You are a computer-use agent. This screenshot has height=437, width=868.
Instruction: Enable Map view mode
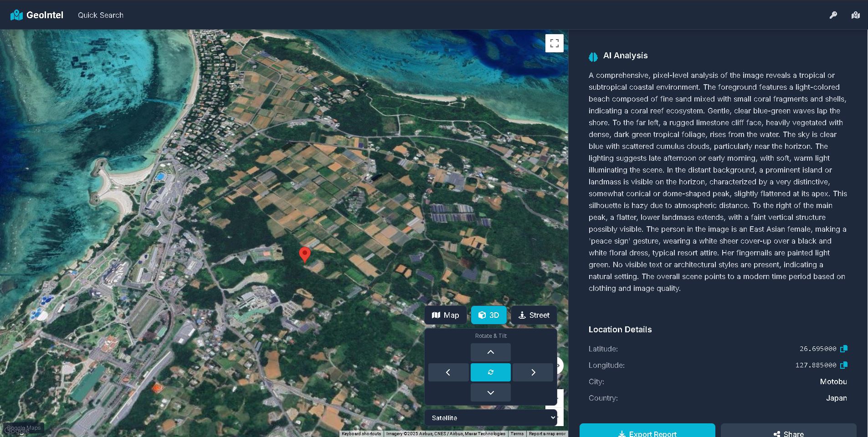coord(445,315)
